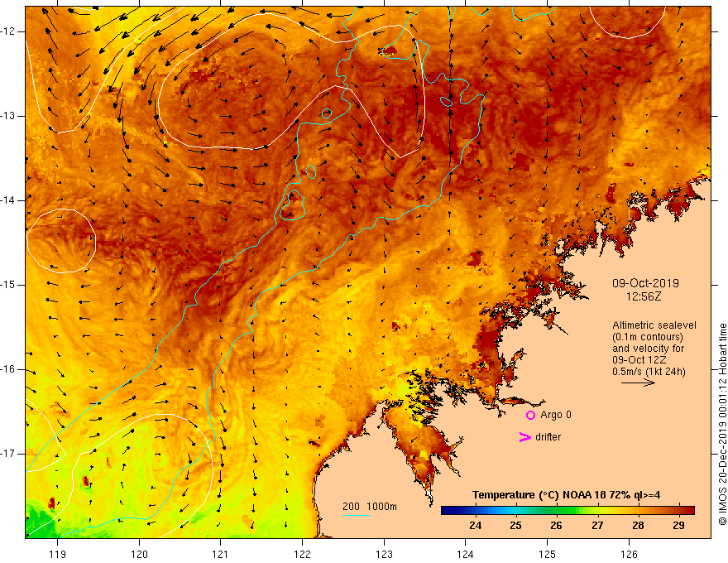
Task: Click the longitude axis label 126
Action: pos(629,554)
